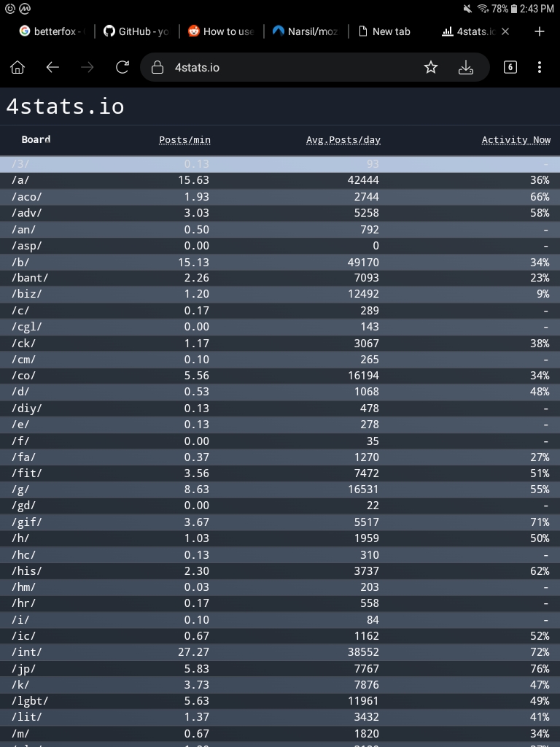Viewport: 560px width, 747px height.
Task: Switch to the GitHub tab
Action: pyautogui.click(x=136, y=31)
